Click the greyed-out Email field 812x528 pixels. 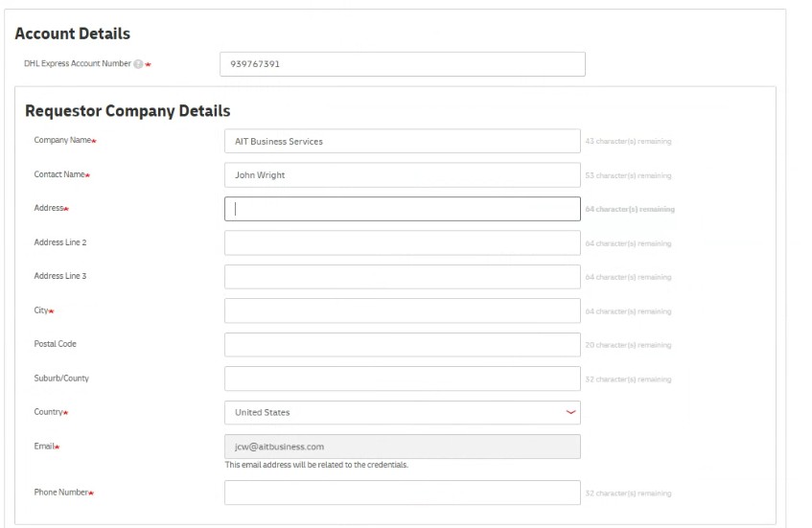[x=402, y=447]
